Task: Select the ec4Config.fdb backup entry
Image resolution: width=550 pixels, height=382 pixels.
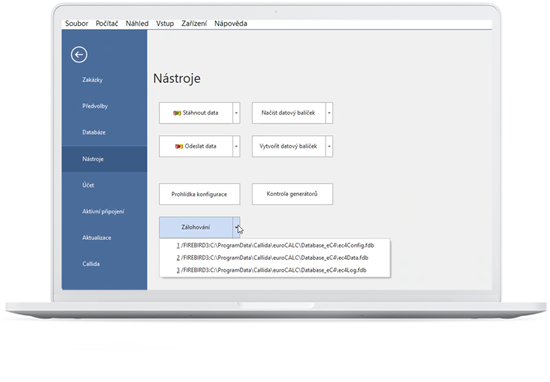Action: 275,246
